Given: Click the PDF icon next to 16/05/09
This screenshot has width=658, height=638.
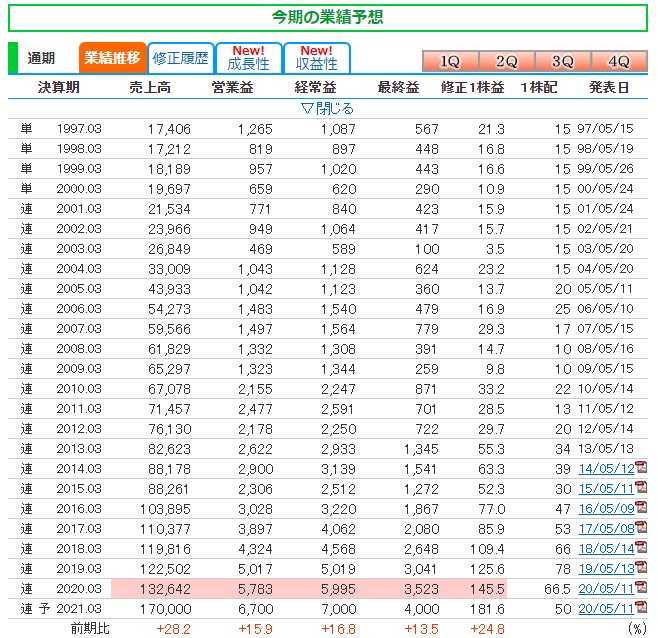Looking at the screenshot, I should click(641, 508).
